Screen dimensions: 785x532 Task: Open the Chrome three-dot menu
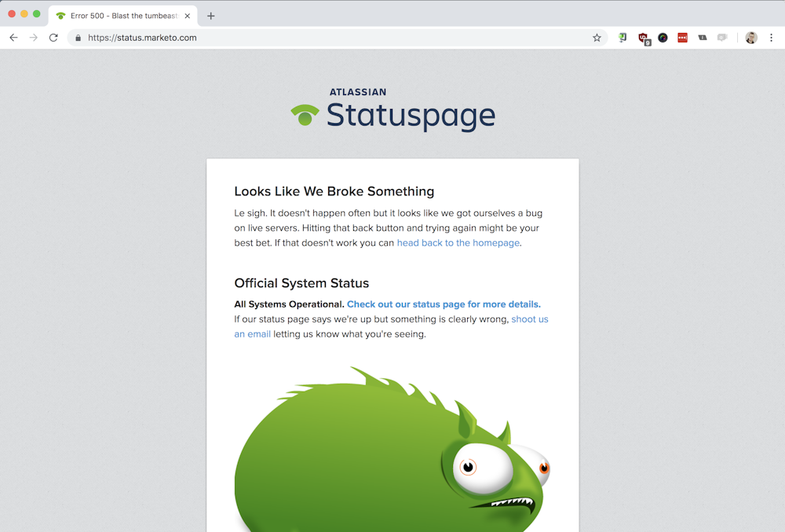click(771, 38)
